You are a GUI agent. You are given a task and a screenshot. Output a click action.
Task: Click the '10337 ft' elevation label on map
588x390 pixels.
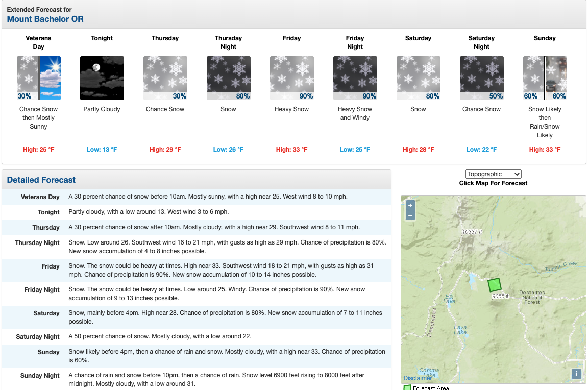[x=472, y=232]
